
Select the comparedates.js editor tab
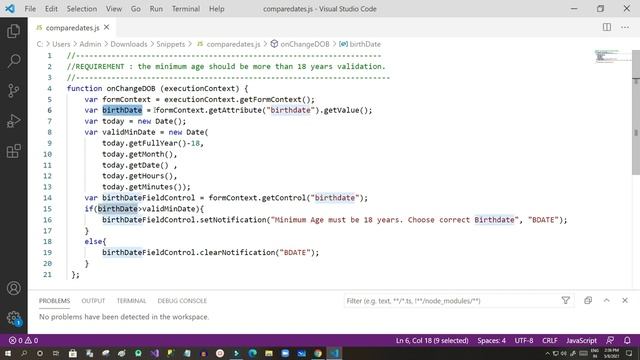(x=73, y=28)
